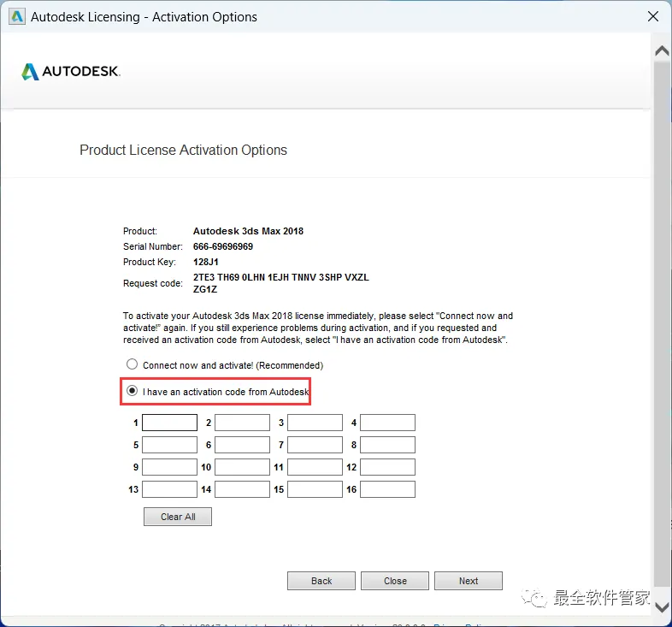
Task: Click activation code field 2
Action: click(x=242, y=423)
